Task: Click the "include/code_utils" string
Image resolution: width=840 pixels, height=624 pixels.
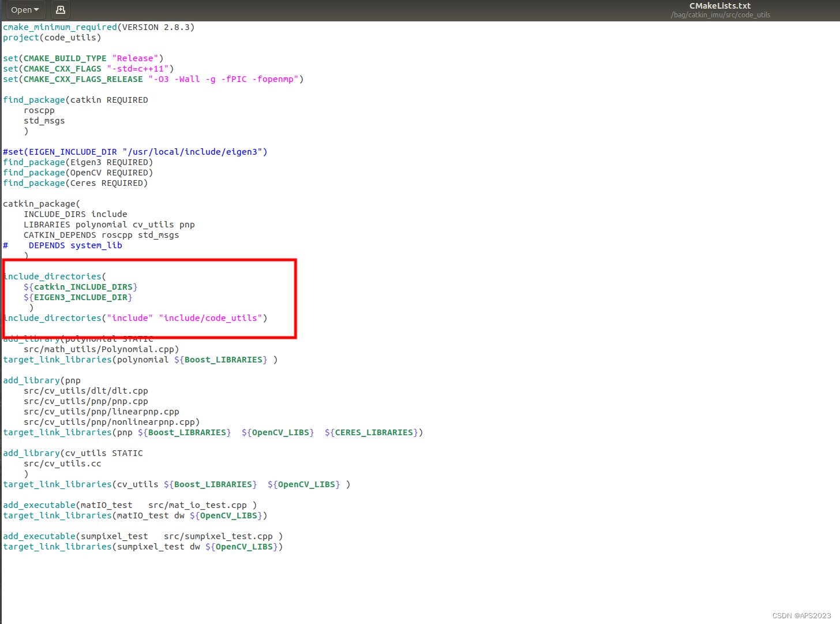Action: pyautogui.click(x=212, y=317)
